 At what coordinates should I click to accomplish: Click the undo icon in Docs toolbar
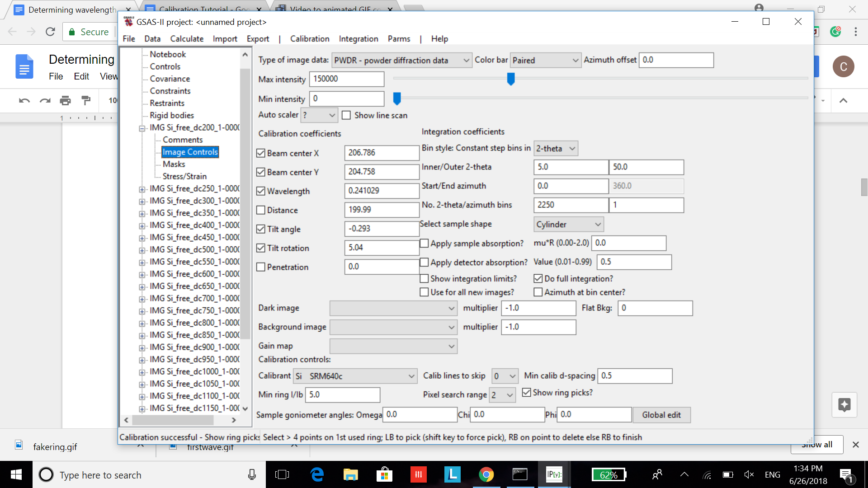point(24,100)
